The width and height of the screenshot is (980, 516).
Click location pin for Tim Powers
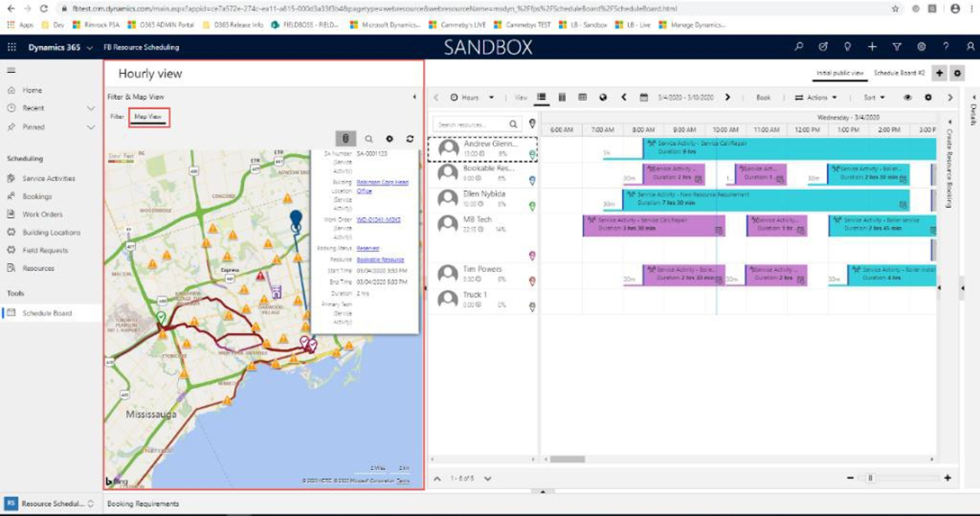point(533,282)
